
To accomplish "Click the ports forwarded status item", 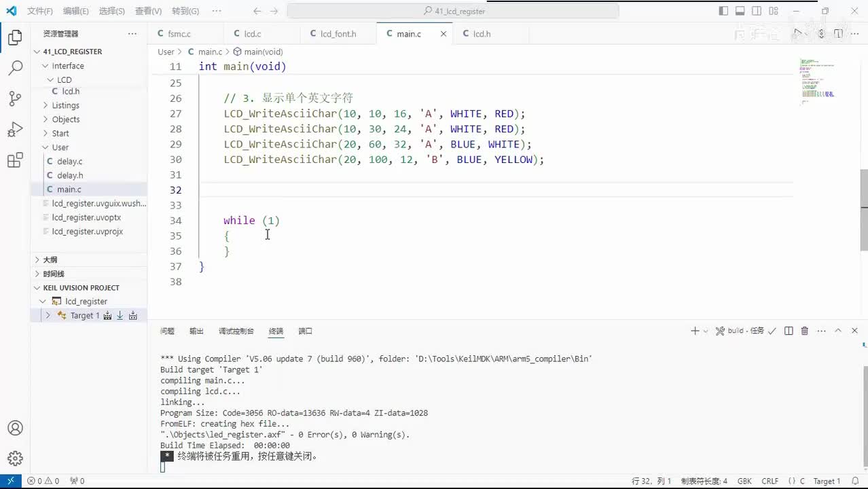I will [x=77, y=481].
